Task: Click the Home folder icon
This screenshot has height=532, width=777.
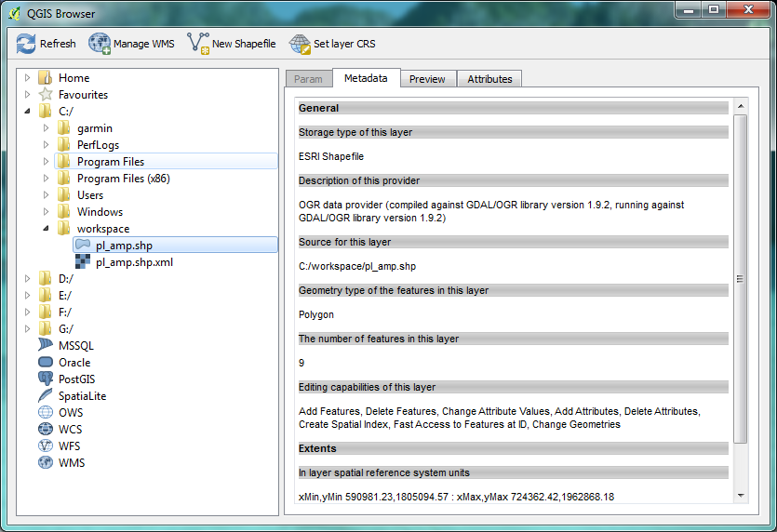Action: tap(45, 78)
